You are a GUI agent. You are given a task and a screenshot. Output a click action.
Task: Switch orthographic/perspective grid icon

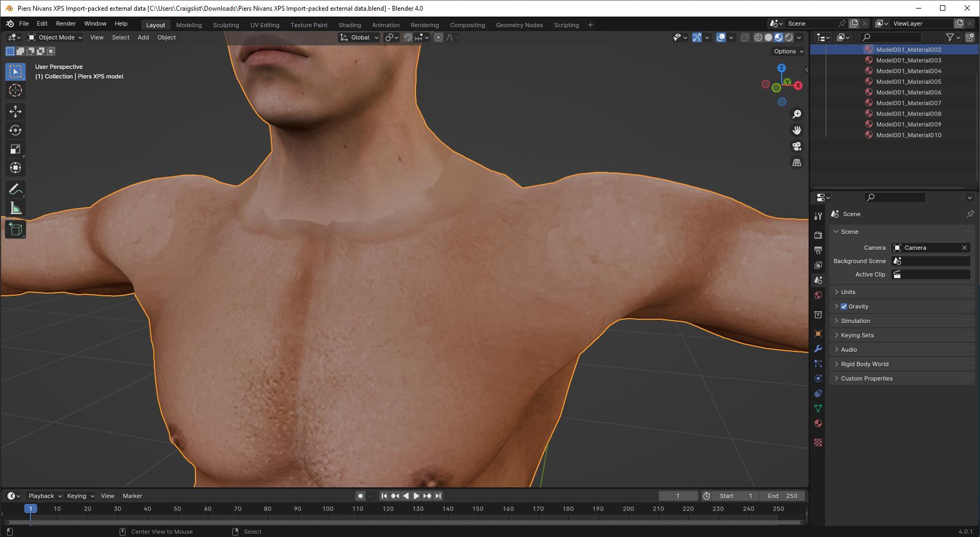pyautogui.click(x=797, y=162)
